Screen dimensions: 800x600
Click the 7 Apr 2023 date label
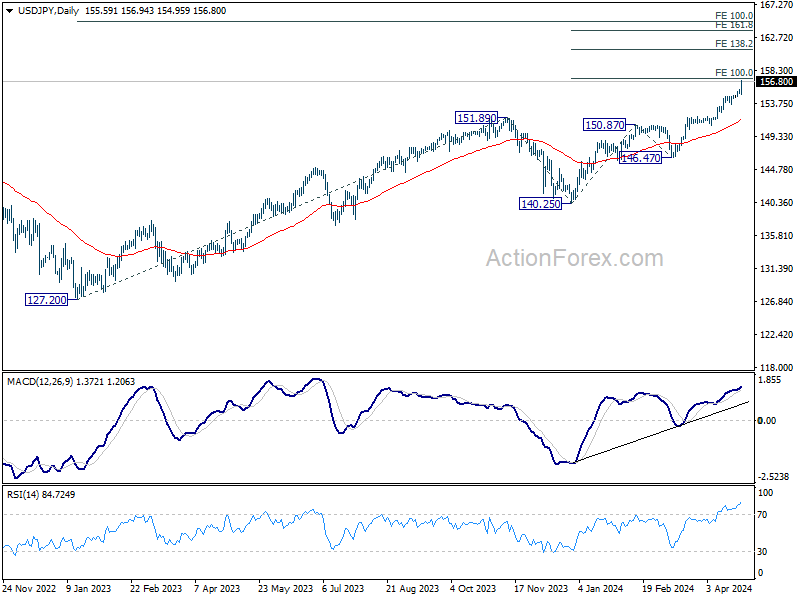click(x=217, y=589)
